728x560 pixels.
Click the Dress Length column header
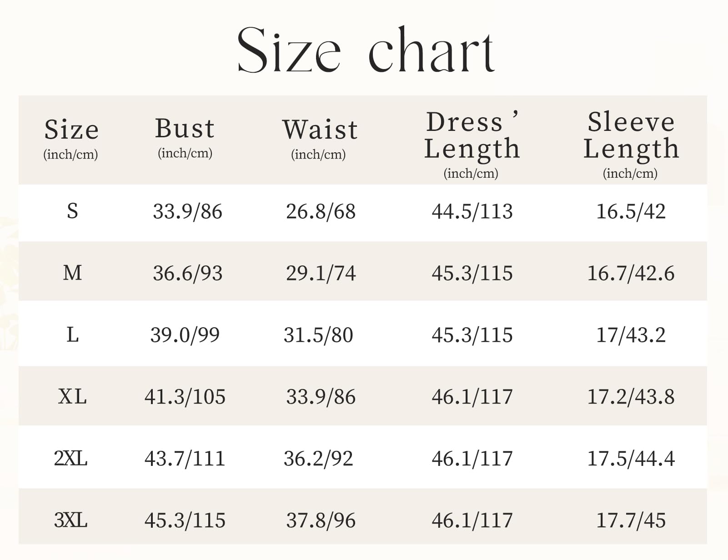472,136
